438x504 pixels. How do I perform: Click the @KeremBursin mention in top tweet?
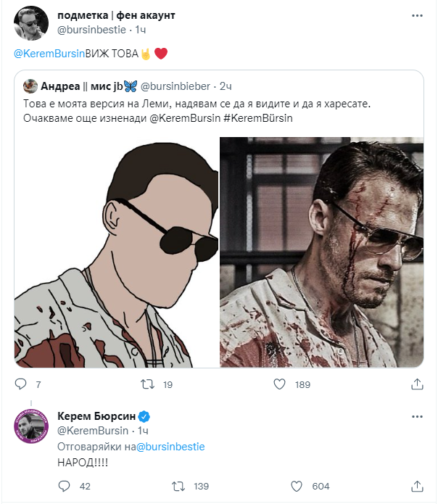point(45,53)
